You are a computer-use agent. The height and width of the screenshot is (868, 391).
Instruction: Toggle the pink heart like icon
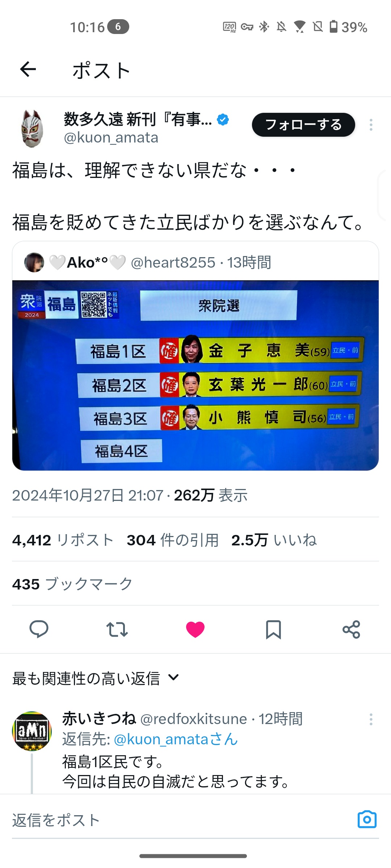[x=195, y=629]
